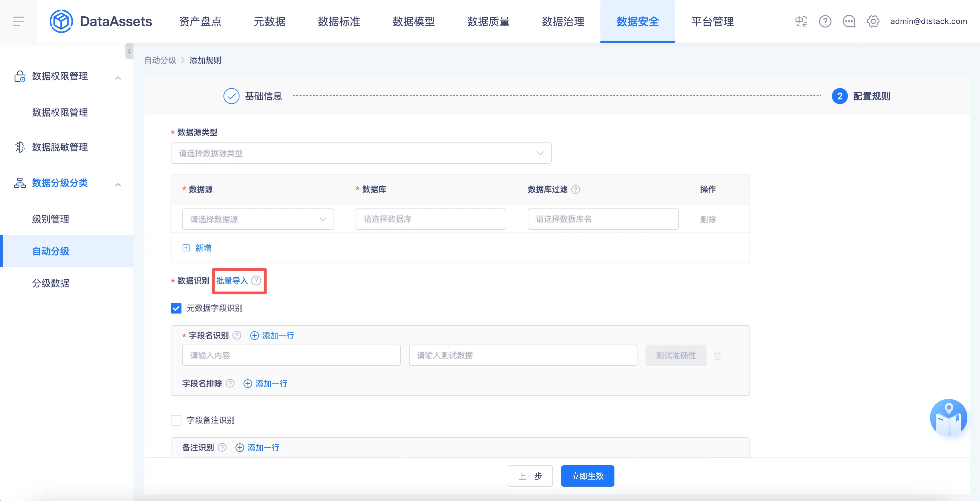Collapse the sidebar with arrow handle
Image resolution: width=980 pixels, height=501 pixels.
[129, 51]
